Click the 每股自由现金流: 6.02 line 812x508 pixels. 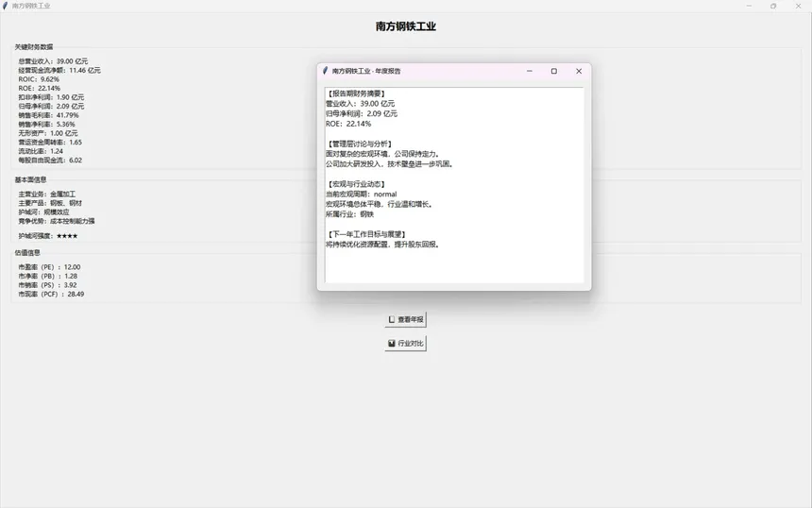[50, 160]
